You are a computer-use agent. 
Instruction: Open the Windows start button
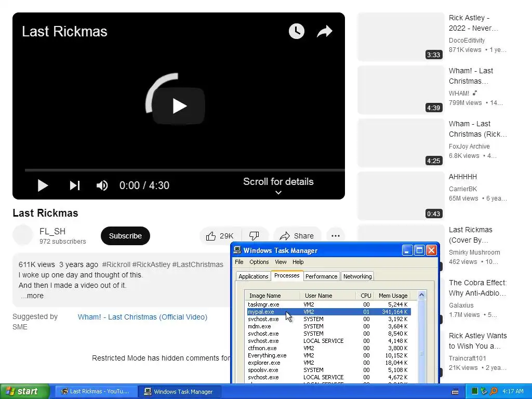[24, 391]
